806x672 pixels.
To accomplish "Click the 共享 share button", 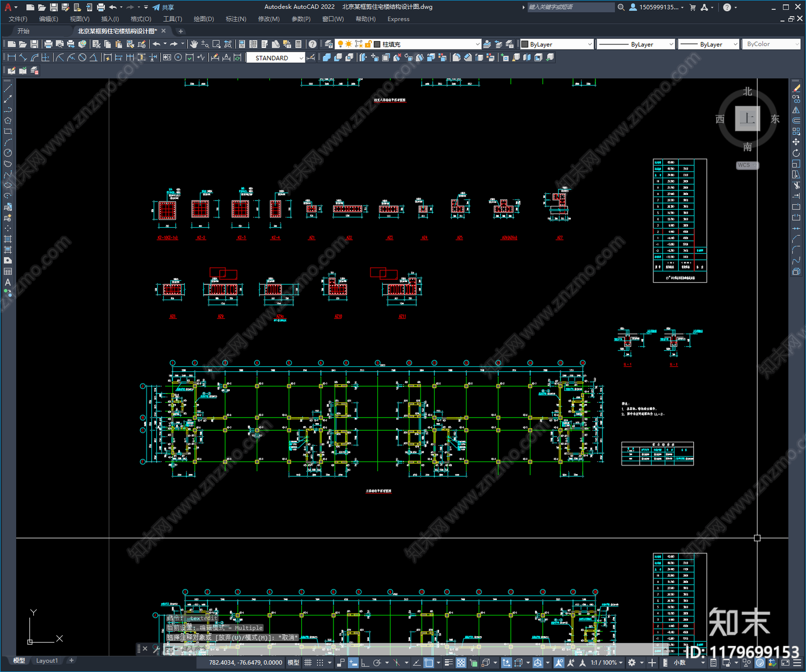I will click(163, 7).
